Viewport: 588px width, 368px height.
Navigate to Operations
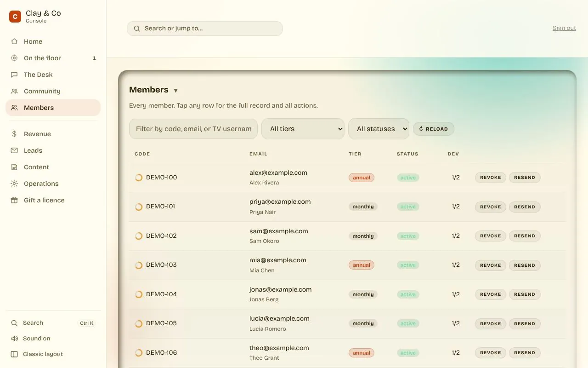click(x=53, y=184)
